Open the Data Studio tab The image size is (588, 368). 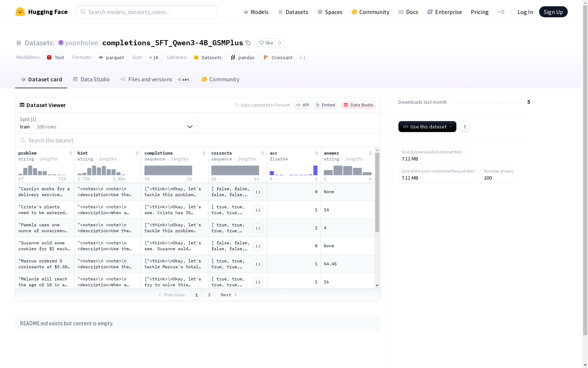92,79
